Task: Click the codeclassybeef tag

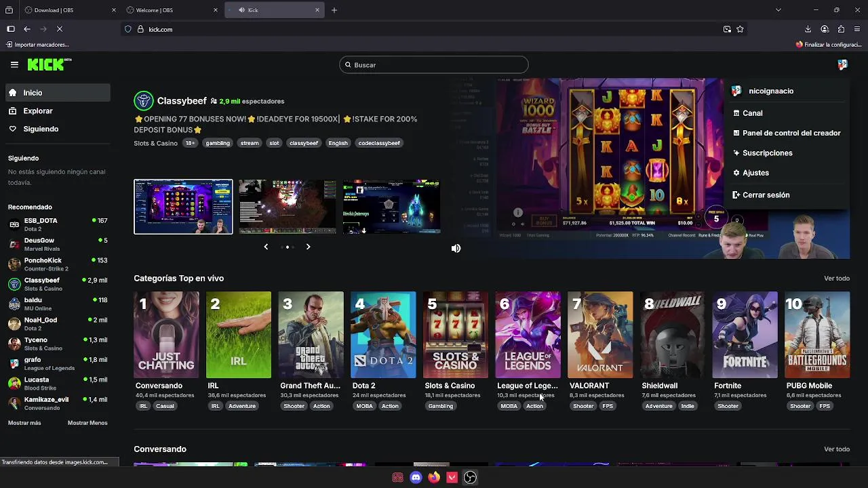Action: tap(379, 143)
